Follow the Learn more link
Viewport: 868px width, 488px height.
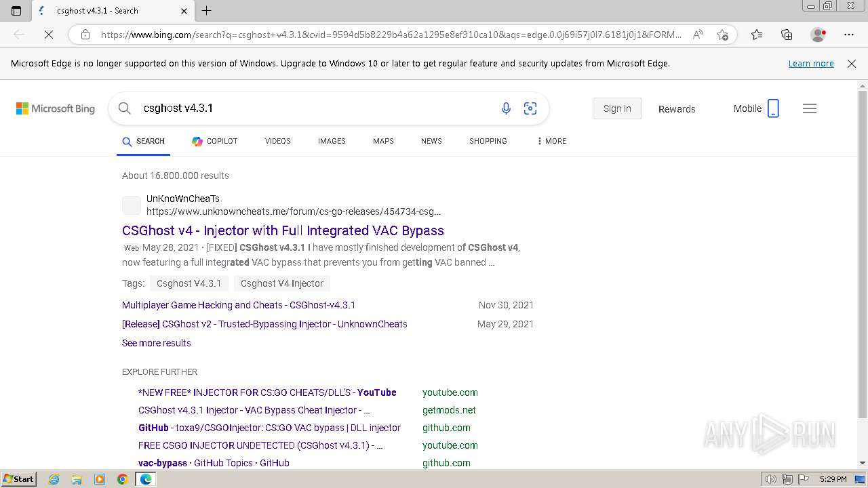tap(811, 64)
